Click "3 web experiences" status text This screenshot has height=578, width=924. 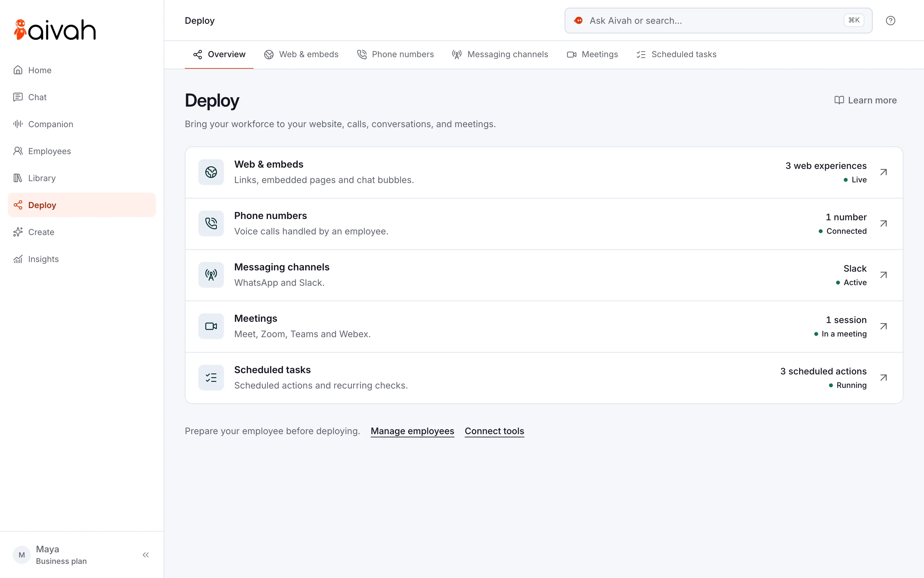tap(826, 165)
